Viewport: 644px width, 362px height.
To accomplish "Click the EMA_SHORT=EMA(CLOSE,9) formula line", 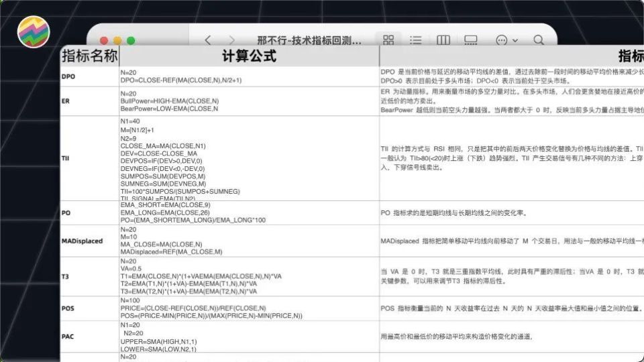I will tap(165, 205).
